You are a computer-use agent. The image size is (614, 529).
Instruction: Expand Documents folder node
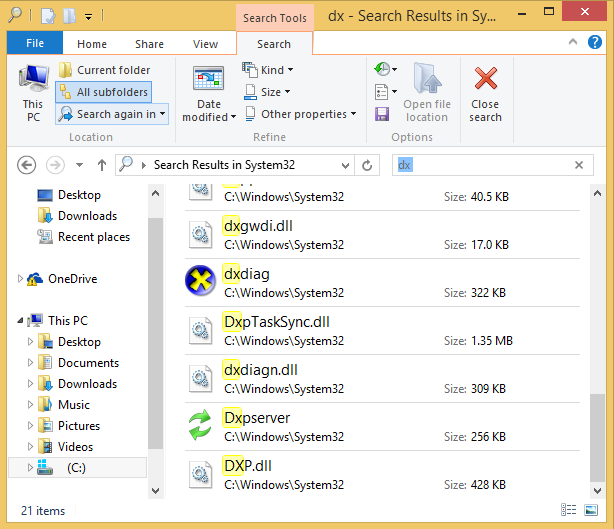coord(30,363)
